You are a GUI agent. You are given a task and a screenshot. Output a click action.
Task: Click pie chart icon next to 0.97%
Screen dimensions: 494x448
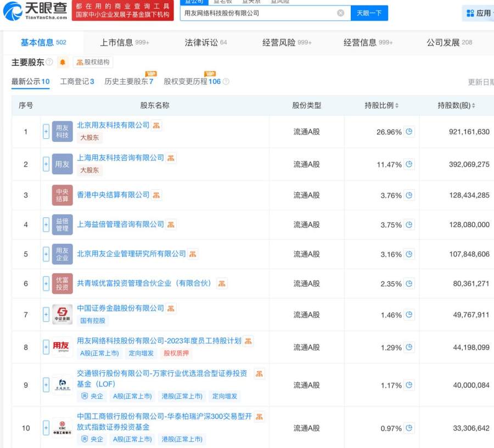(x=409, y=428)
